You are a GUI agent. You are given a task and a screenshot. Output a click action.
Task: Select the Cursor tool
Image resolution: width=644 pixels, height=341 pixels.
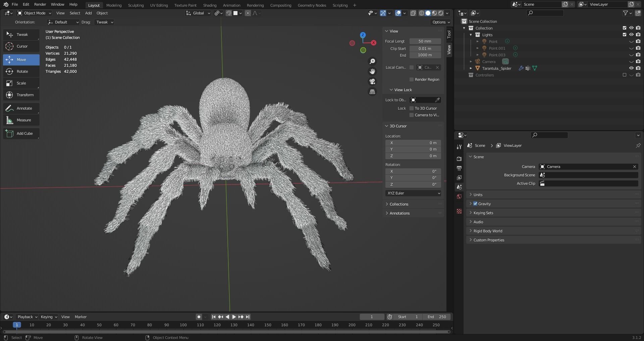21,46
